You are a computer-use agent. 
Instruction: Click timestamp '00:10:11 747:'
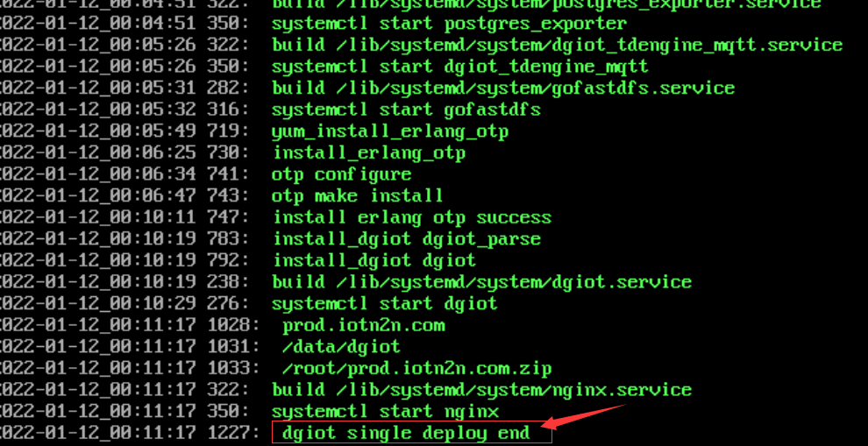pyautogui.click(x=180, y=217)
